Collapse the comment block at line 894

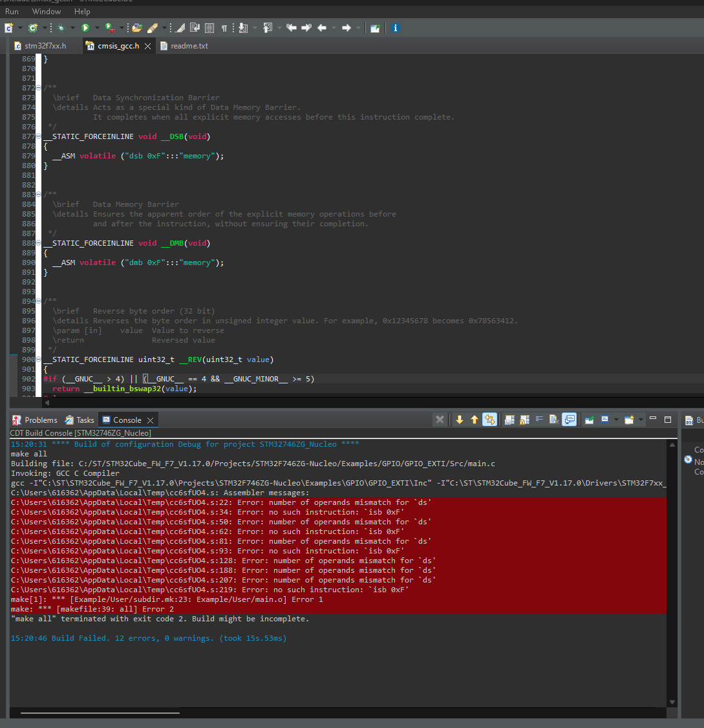pyautogui.click(x=37, y=301)
